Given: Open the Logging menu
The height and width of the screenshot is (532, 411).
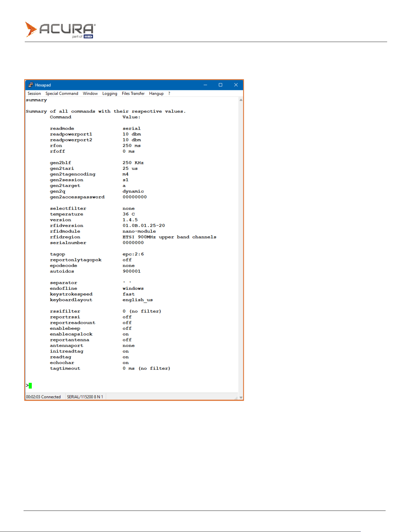Looking at the screenshot, I should [x=110, y=94].
